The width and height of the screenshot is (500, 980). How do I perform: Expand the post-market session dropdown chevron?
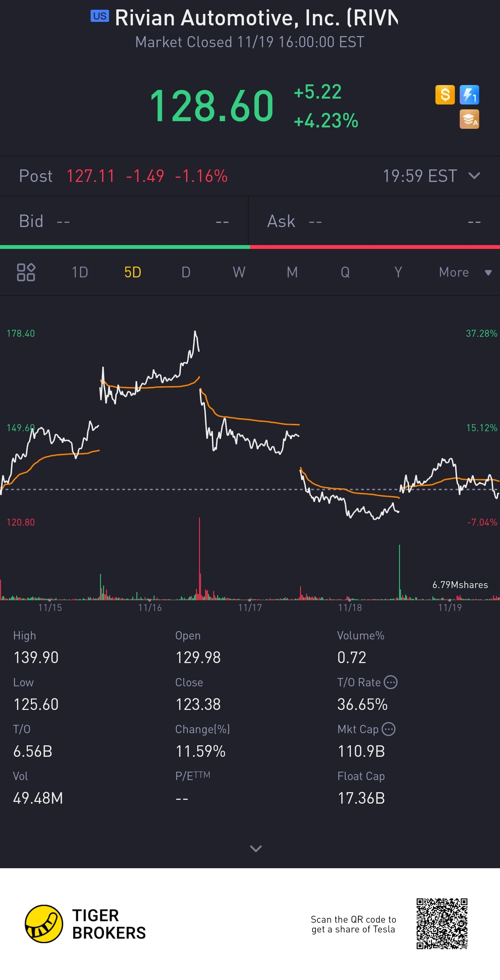tap(474, 176)
